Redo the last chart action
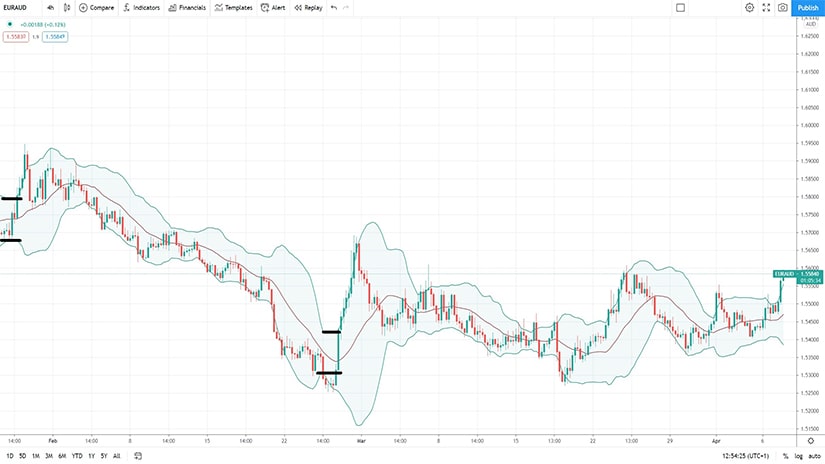Screen dimensions: 825x464 point(346,8)
